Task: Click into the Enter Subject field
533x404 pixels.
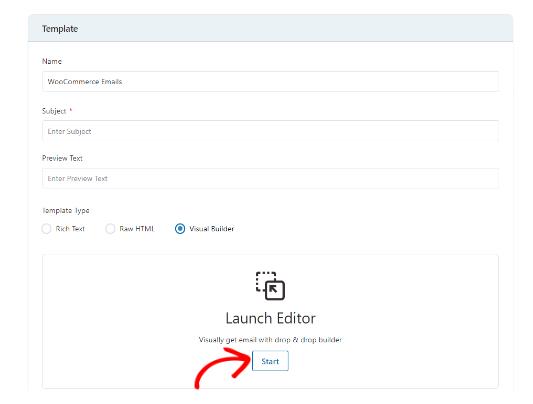Action: [270, 131]
